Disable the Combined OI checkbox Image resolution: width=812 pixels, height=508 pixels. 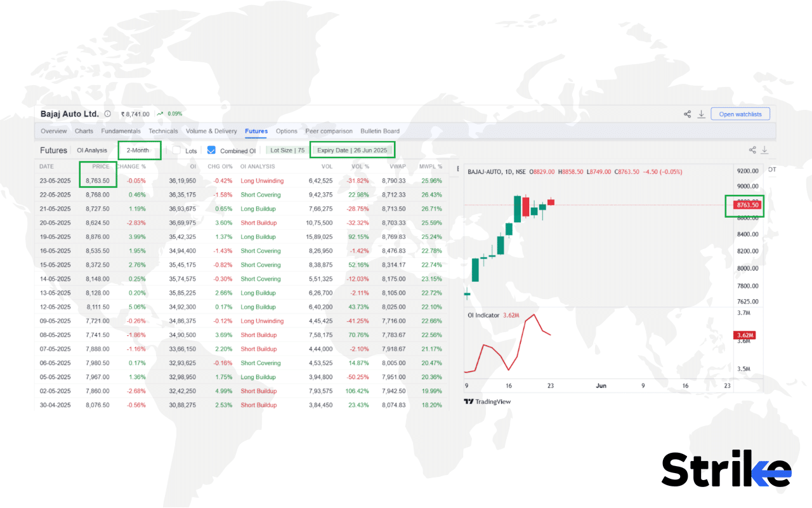coord(210,150)
